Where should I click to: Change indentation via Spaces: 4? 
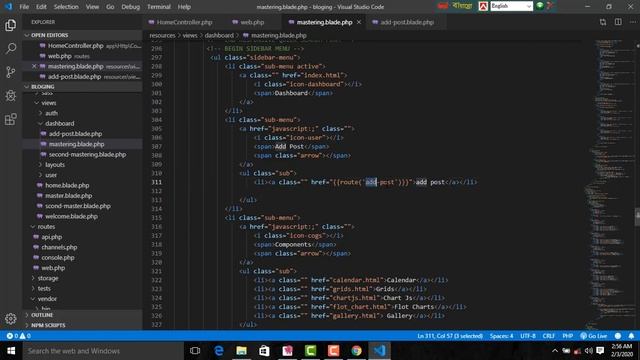tap(501, 336)
